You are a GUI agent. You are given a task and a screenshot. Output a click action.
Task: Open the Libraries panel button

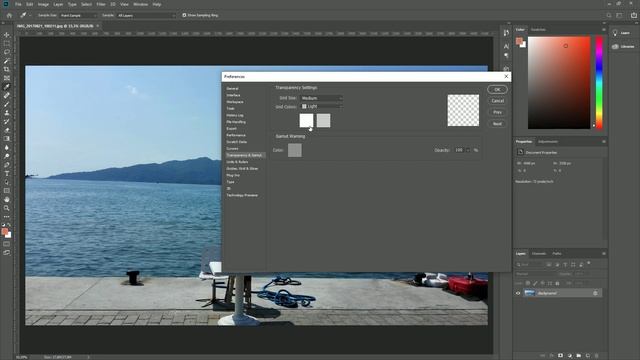[623, 47]
